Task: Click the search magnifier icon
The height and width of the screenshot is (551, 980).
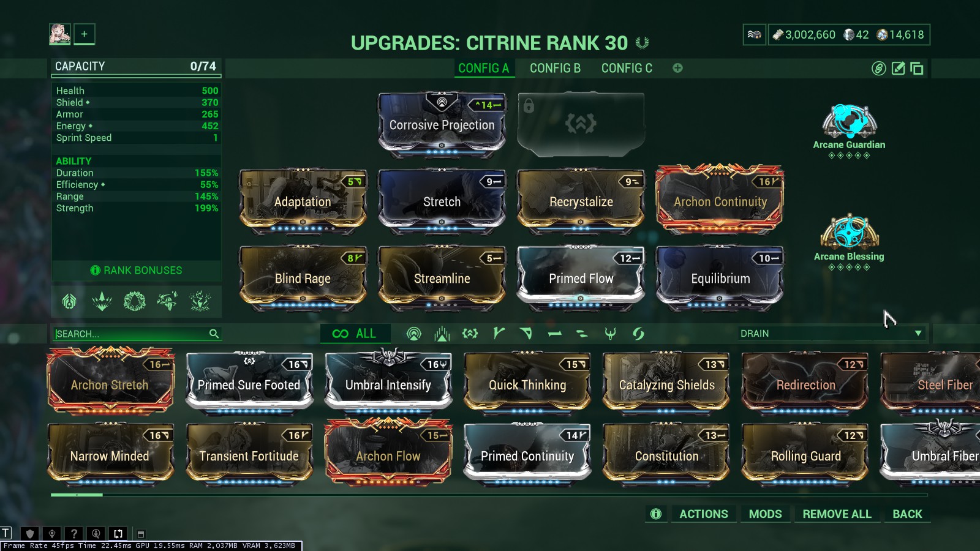Action: pos(214,334)
